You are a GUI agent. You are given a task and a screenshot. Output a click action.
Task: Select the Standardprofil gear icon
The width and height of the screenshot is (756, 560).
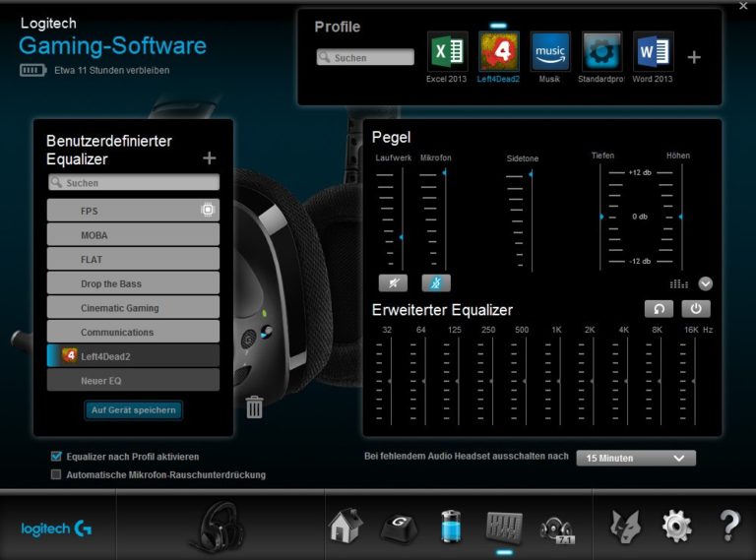point(601,51)
